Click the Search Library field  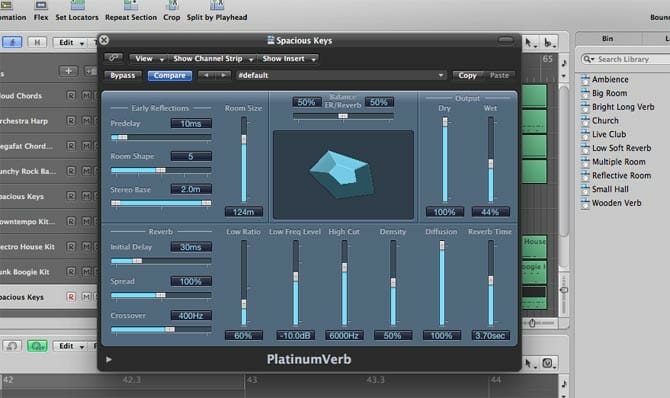tap(626, 59)
